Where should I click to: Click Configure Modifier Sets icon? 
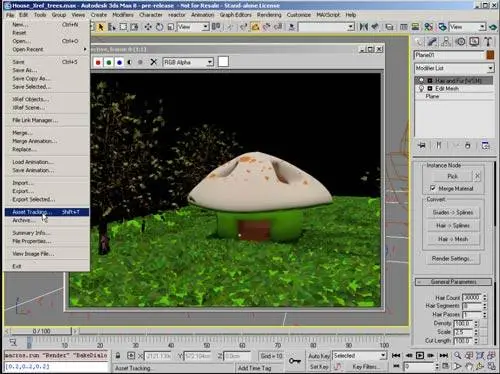coord(485,145)
